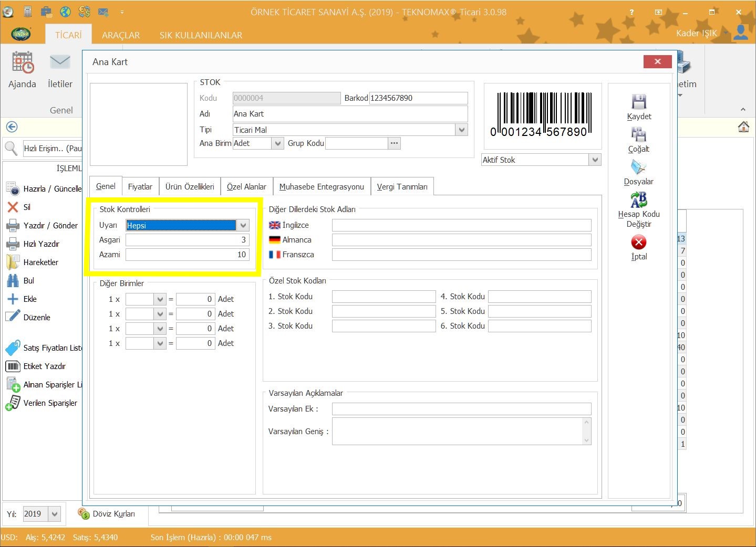
Task: Open the Muhasebe Entegrasyonu tab
Action: [x=322, y=187]
